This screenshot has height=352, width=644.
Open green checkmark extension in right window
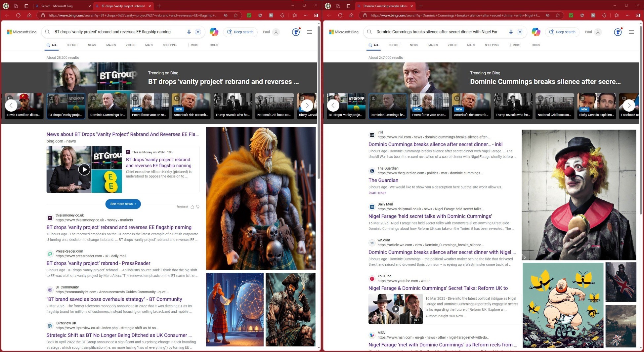(571, 15)
